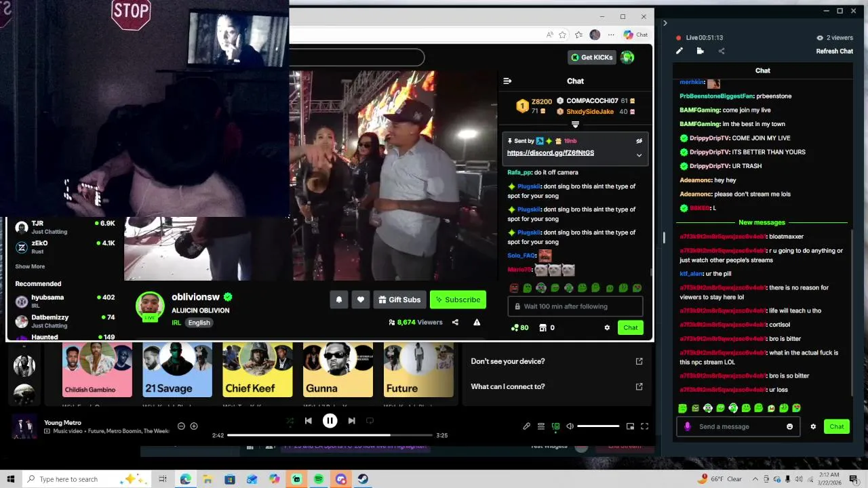
Task: Skip to next track in Spotify
Action: 351,421
